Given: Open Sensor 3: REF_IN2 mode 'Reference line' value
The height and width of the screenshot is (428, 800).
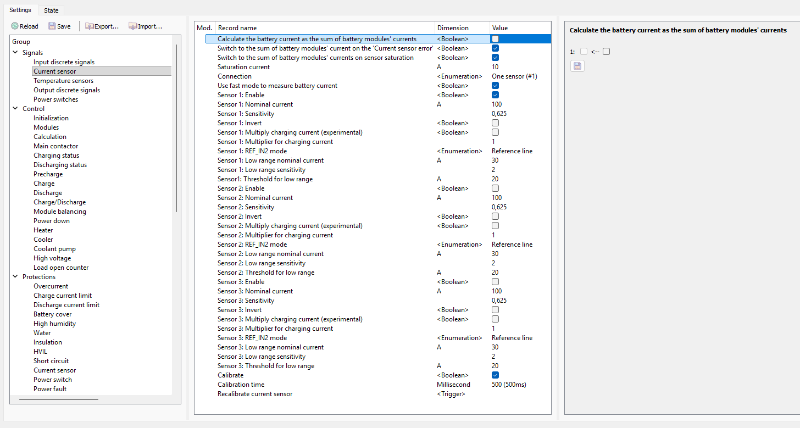Looking at the screenshot, I should (x=511, y=338).
